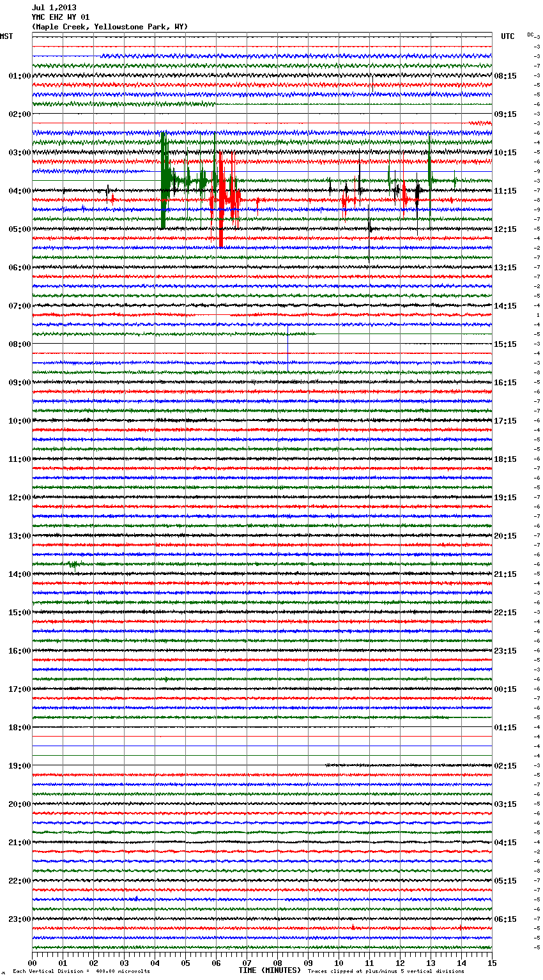Image resolution: width=543 pixels, height=980 pixels.
Task: Click the 08:15 UTC time label
Action: [505, 76]
